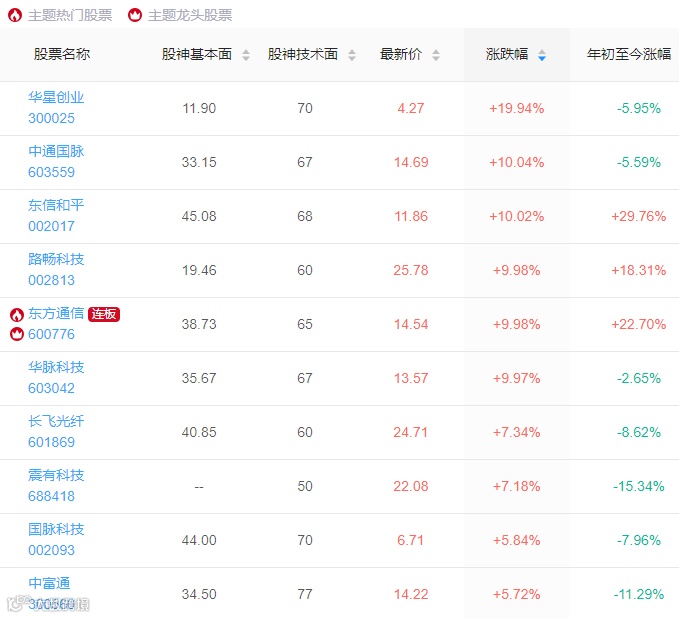Select 主题龙头股票 legend label
This screenshot has height=618, width=679.
[190, 16]
